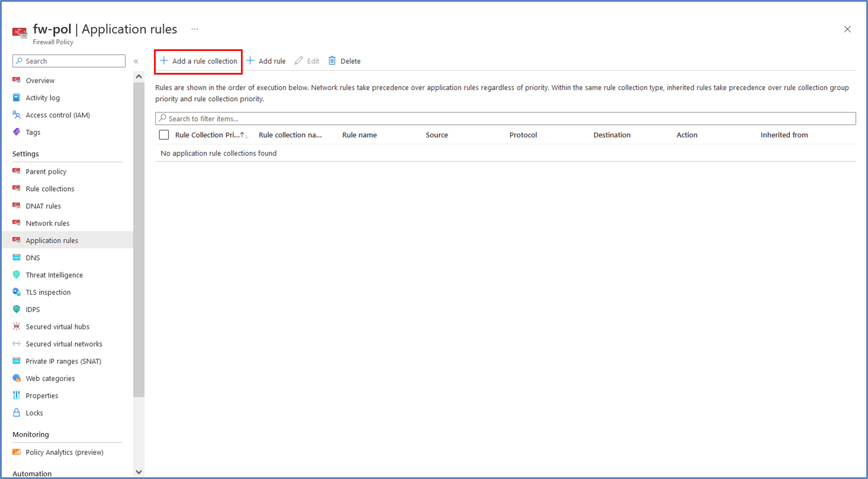Image resolution: width=868 pixels, height=479 pixels.
Task: Collapse the left navigation pane
Action: (136, 61)
